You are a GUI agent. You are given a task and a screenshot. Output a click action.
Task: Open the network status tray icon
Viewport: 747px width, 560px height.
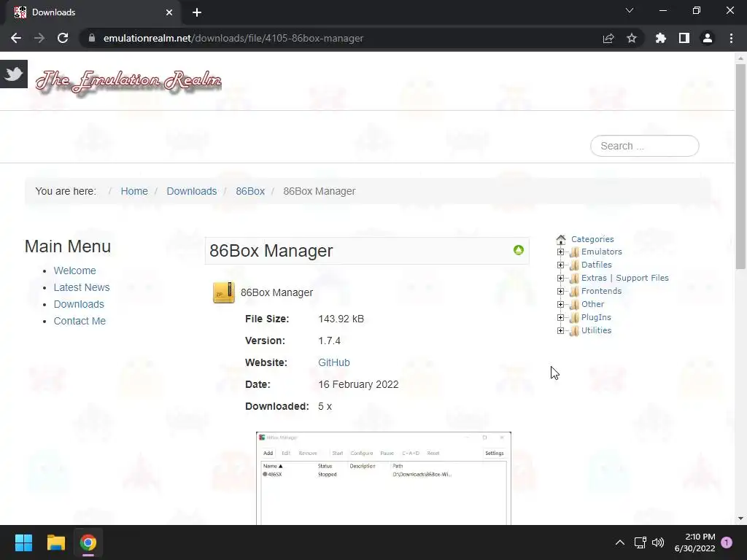[640, 542]
